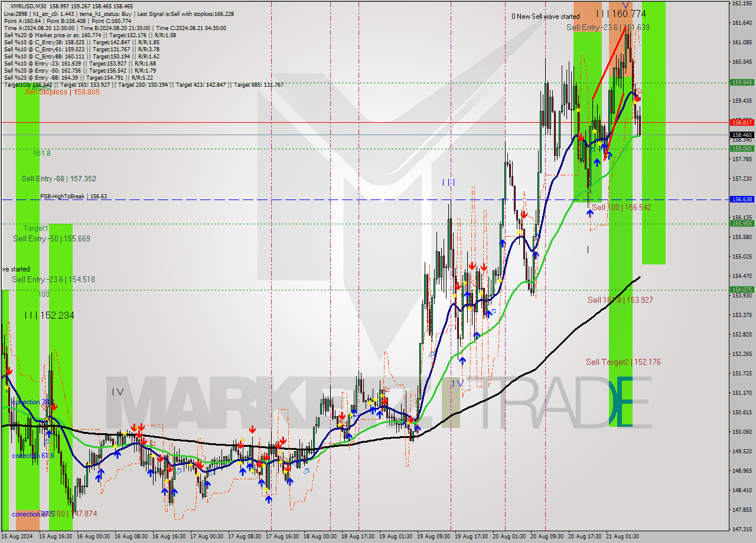Click the '161.8' green Fibonacci label
The image size is (756, 543).
click(41, 153)
